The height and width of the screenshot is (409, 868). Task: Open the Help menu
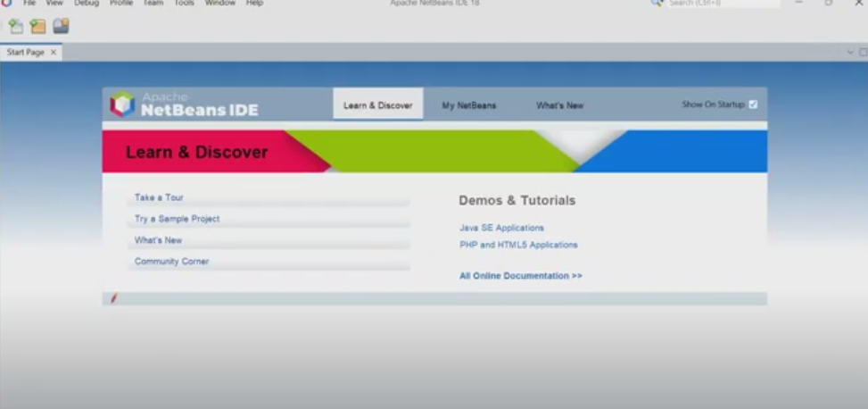pos(254,3)
